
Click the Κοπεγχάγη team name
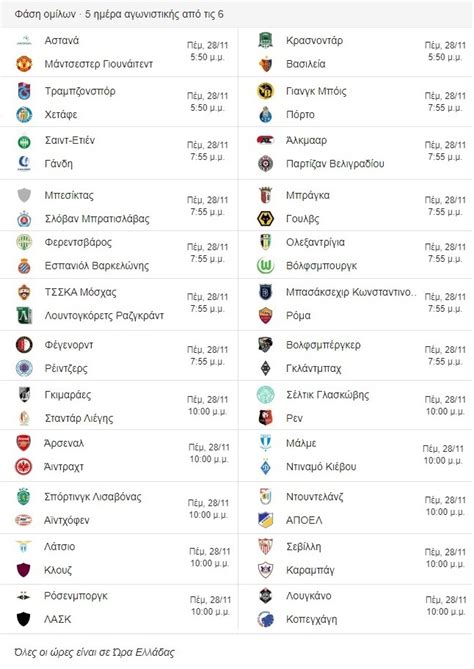[311, 620]
